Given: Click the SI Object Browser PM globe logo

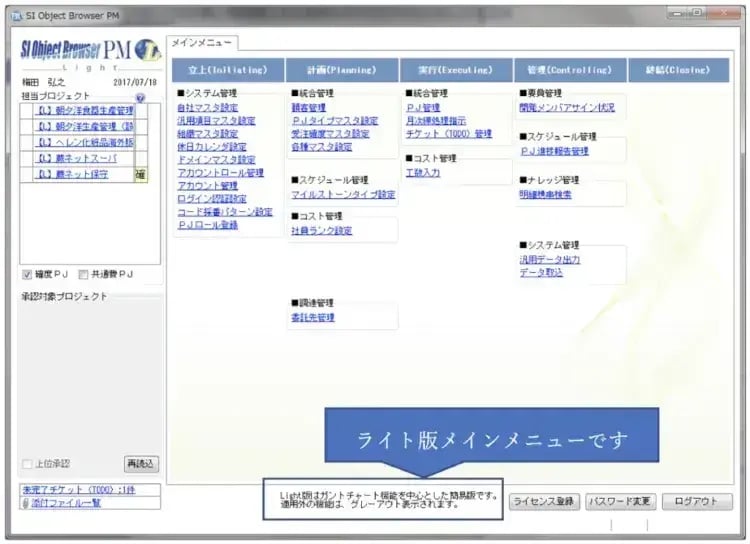Looking at the screenshot, I should click(147, 51).
